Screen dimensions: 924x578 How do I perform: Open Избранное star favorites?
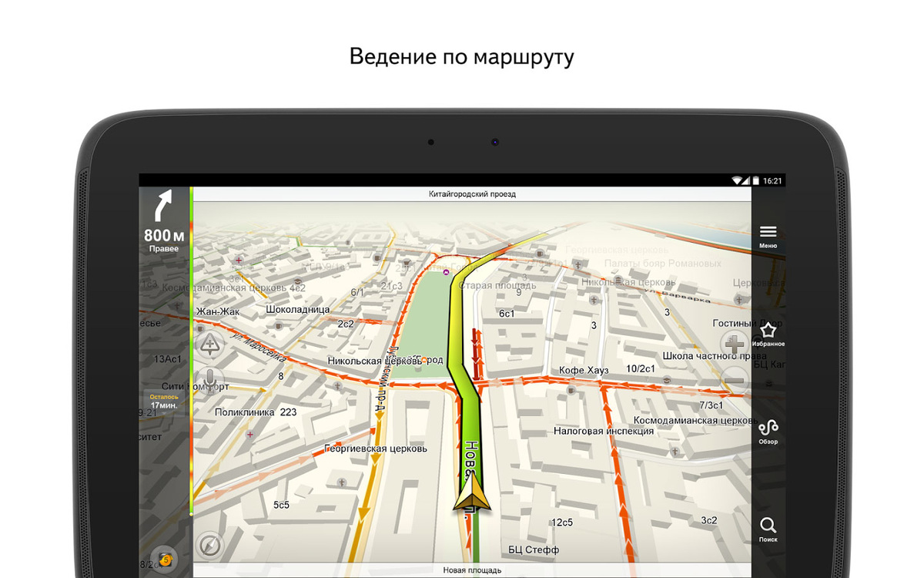pyautogui.click(x=768, y=334)
